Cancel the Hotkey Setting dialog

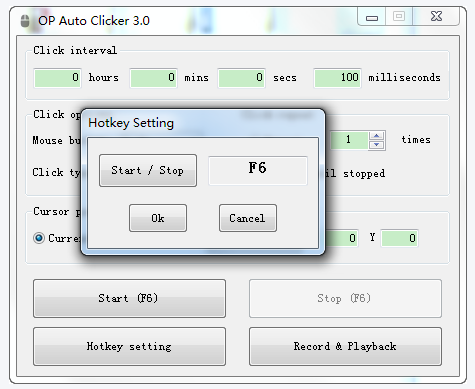pos(248,218)
